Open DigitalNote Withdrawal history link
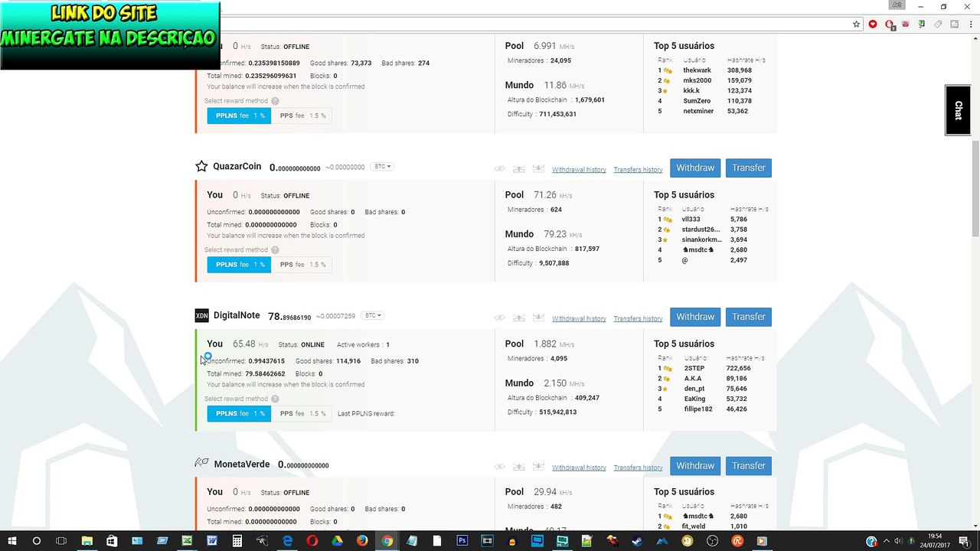The width and height of the screenshot is (980, 551). point(579,318)
